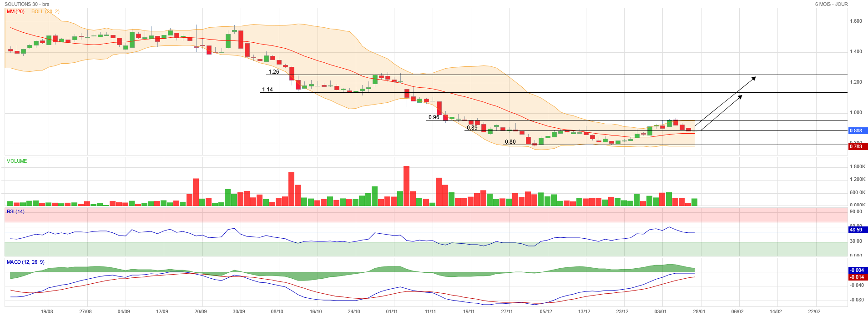The height and width of the screenshot is (316, 868).
Task: Click the 14/02 date axis label
Action: pos(776,311)
